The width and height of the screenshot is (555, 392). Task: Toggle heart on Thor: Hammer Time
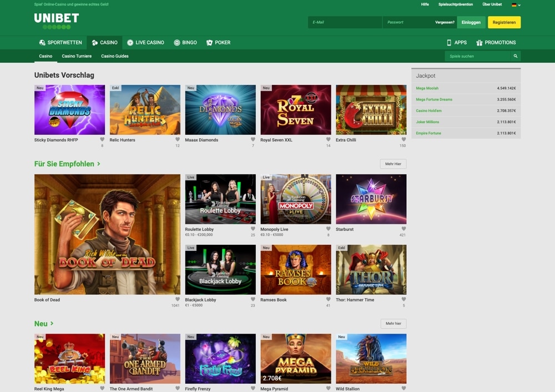pos(403,299)
